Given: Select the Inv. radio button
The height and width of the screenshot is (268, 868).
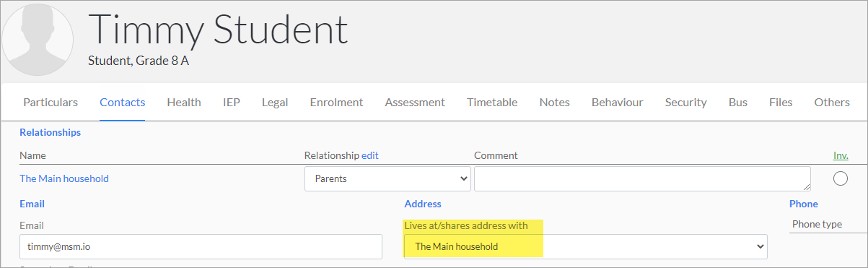Looking at the screenshot, I should coord(840,178).
